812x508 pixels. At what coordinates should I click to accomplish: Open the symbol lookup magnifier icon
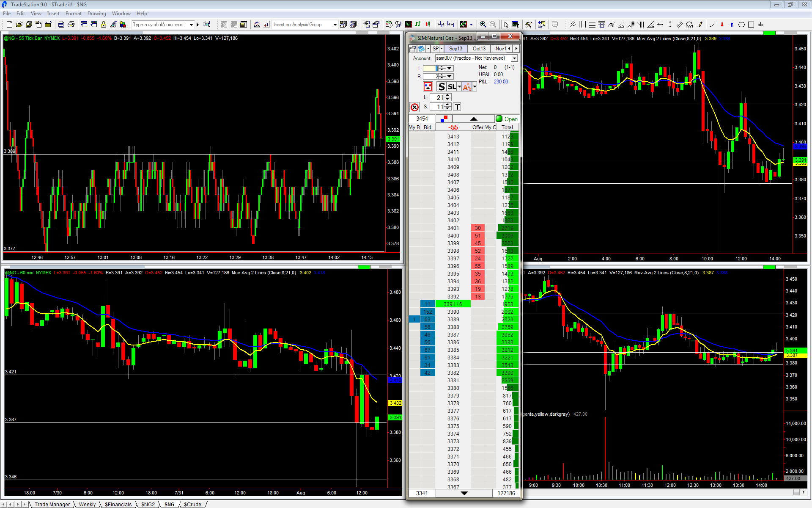click(x=206, y=25)
